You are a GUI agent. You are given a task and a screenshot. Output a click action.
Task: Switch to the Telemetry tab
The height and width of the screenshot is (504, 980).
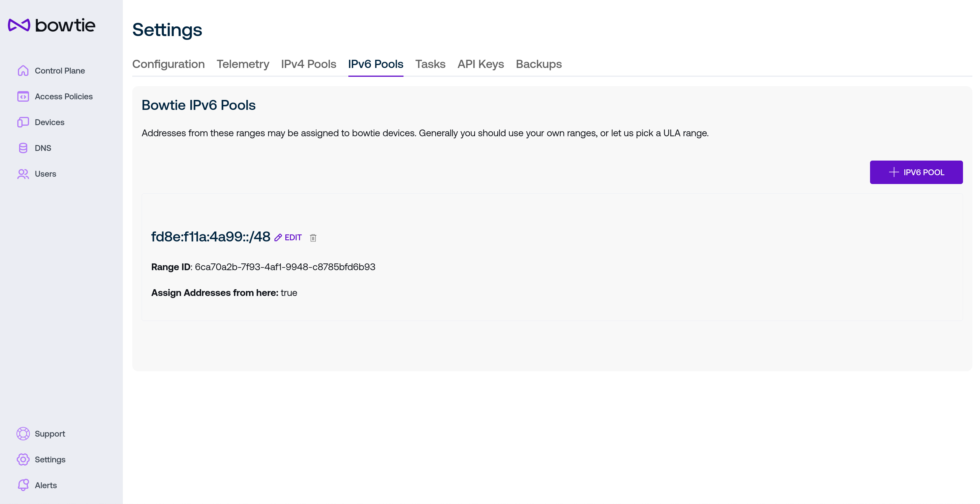243,64
